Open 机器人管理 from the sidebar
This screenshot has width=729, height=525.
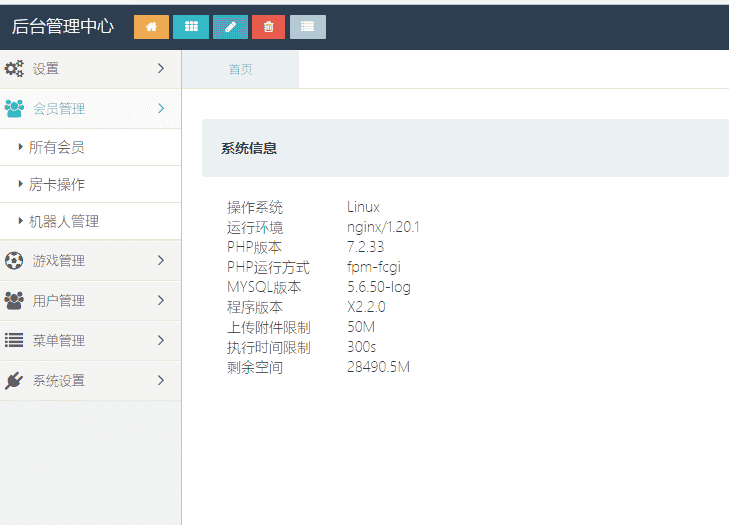pos(63,221)
